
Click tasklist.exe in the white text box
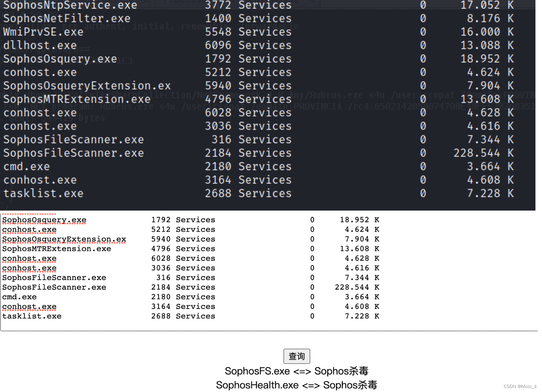[32, 316]
